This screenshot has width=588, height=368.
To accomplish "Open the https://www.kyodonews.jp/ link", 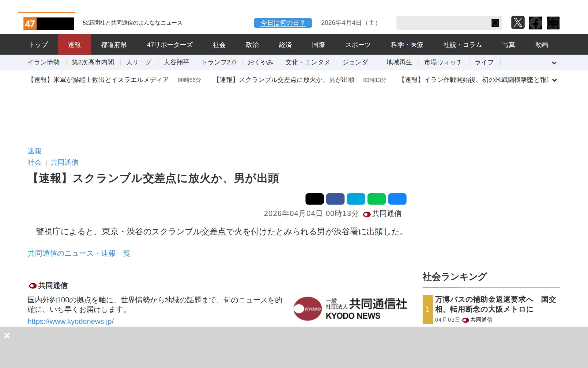I will point(70,321).
